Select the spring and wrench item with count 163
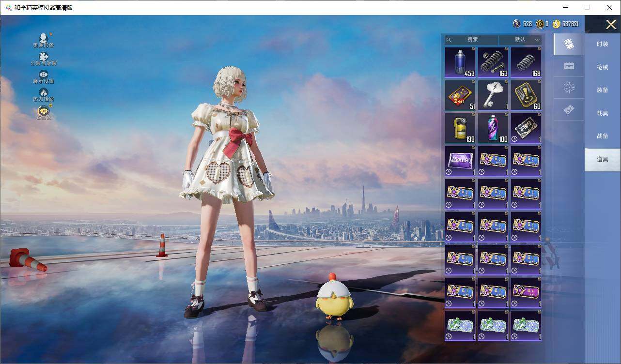 click(493, 62)
